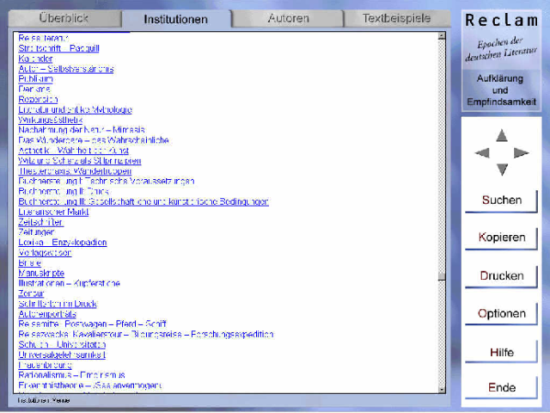Open the Zeitschriften link
This screenshot has width=550, height=413.
(x=41, y=222)
